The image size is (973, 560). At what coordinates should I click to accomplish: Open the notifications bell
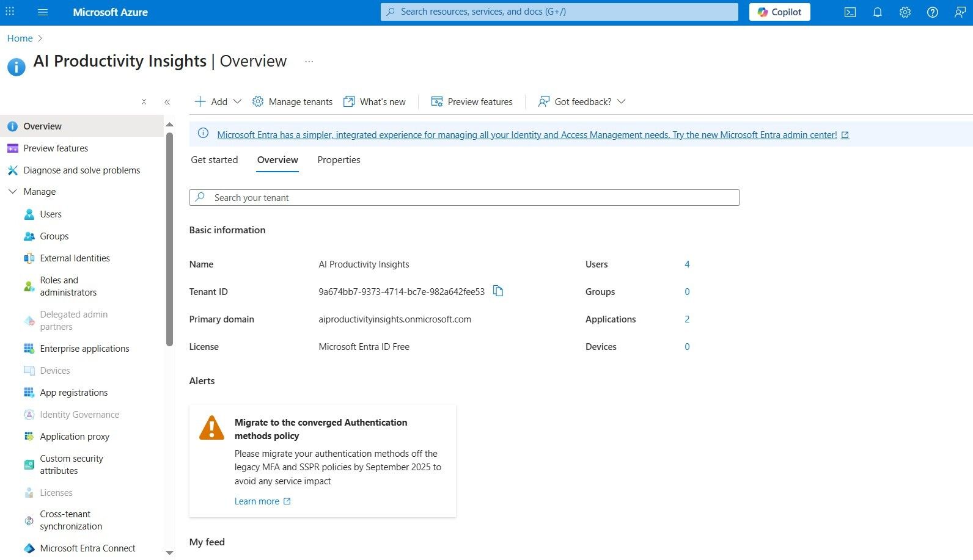[878, 12]
